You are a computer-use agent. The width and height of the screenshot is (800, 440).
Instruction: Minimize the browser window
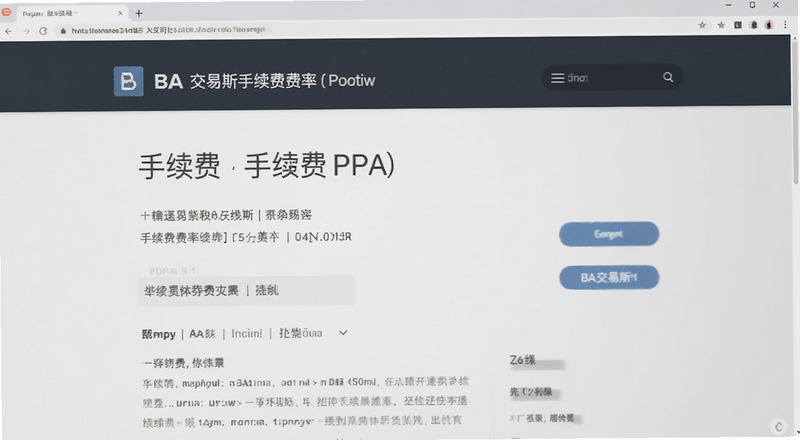[x=729, y=5]
